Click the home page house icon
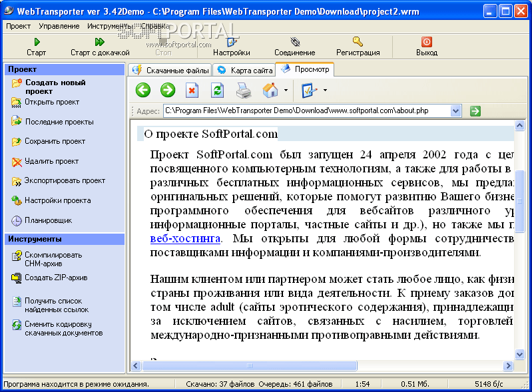Screen dimensions: 532x392 [x=270, y=91]
